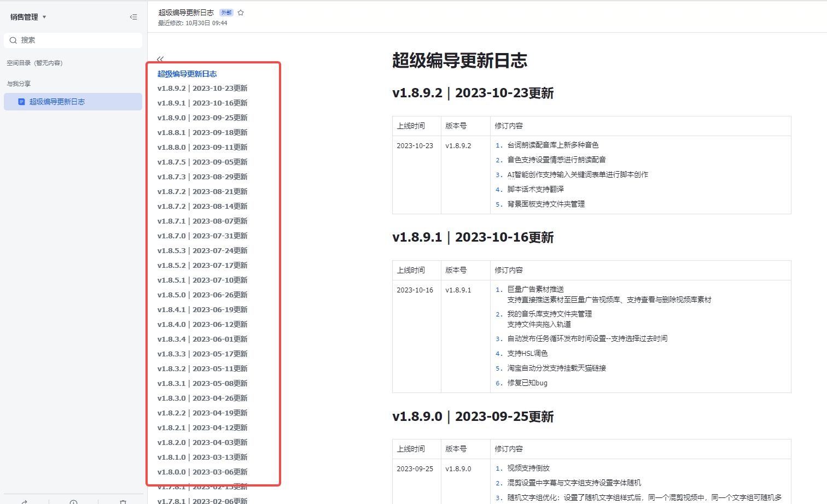
Task: Jump to 超级编导更新日志 outline heading
Action: tap(187, 74)
